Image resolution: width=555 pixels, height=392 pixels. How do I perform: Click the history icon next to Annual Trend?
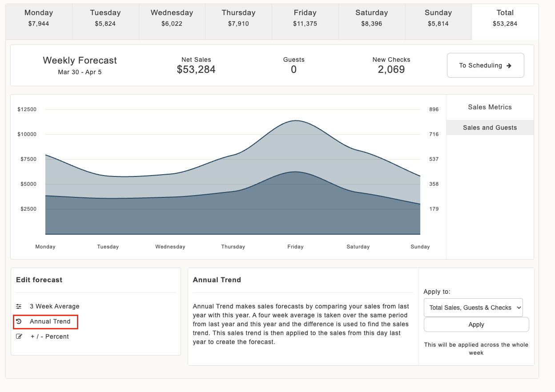click(x=19, y=321)
